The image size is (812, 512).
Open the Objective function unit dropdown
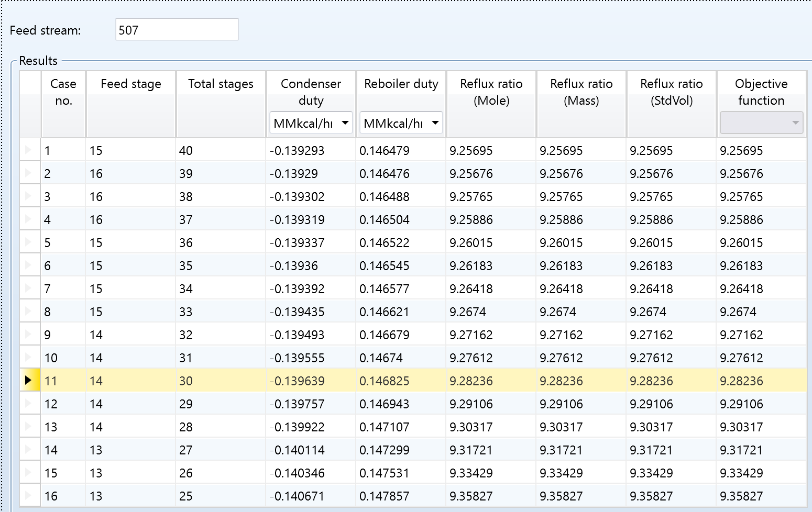tap(761, 123)
